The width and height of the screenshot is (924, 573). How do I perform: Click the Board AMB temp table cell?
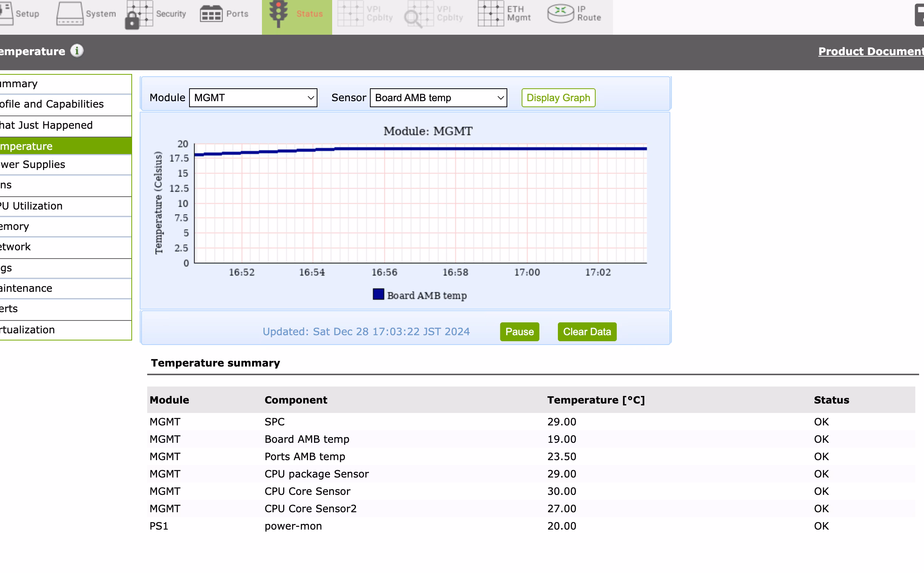pyautogui.click(x=307, y=439)
